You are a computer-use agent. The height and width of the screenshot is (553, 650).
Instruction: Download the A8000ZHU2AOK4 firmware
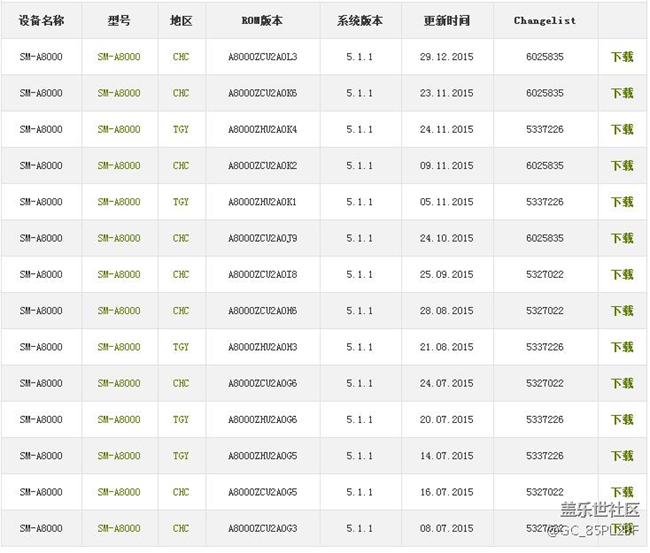tap(622, 129)
